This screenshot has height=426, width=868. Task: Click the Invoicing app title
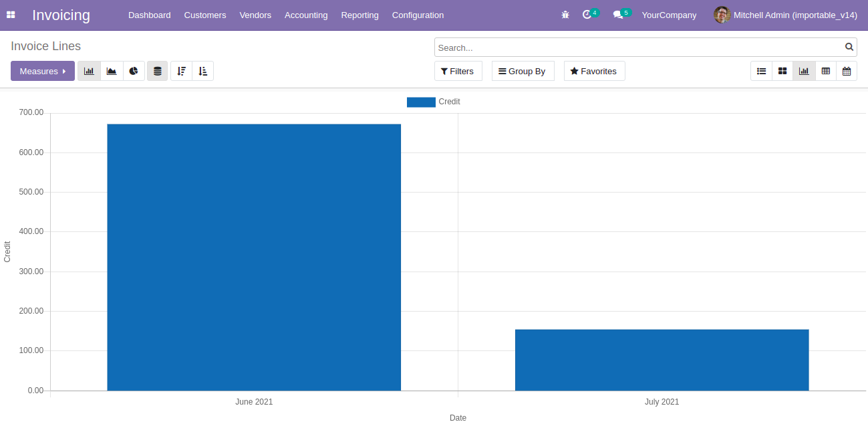point(61,15)
